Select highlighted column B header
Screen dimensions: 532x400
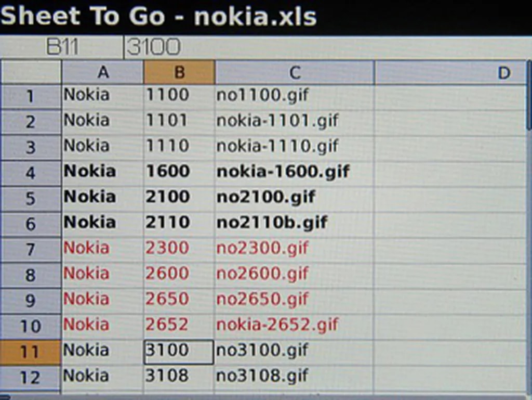179,73
